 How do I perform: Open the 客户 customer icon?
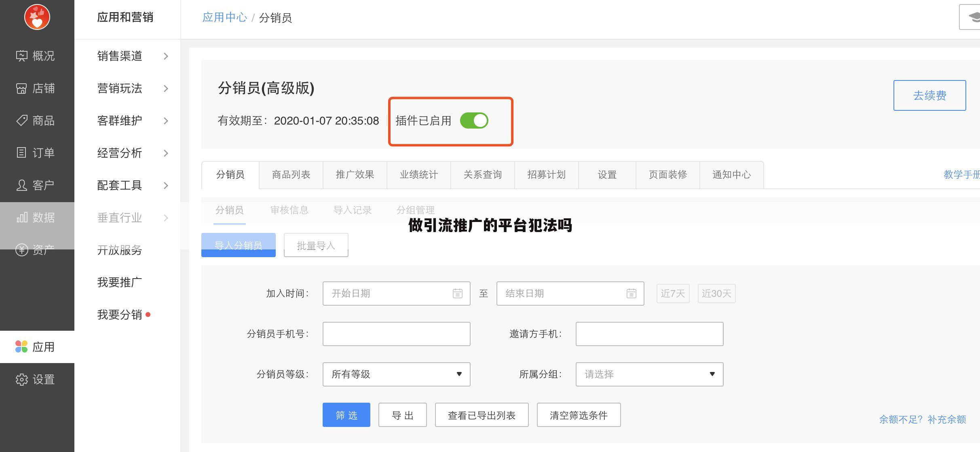(x=21, y=185)
